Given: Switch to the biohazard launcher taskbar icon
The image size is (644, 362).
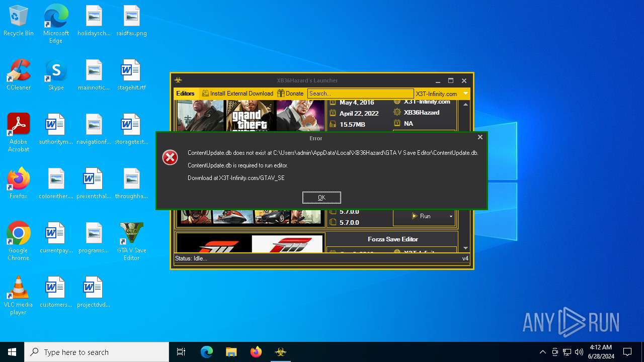Looking at the screenshot, I should coord(281,352).
